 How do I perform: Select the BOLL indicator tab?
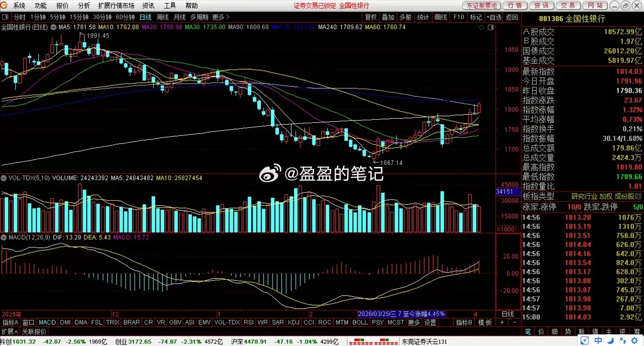(360, 322)
